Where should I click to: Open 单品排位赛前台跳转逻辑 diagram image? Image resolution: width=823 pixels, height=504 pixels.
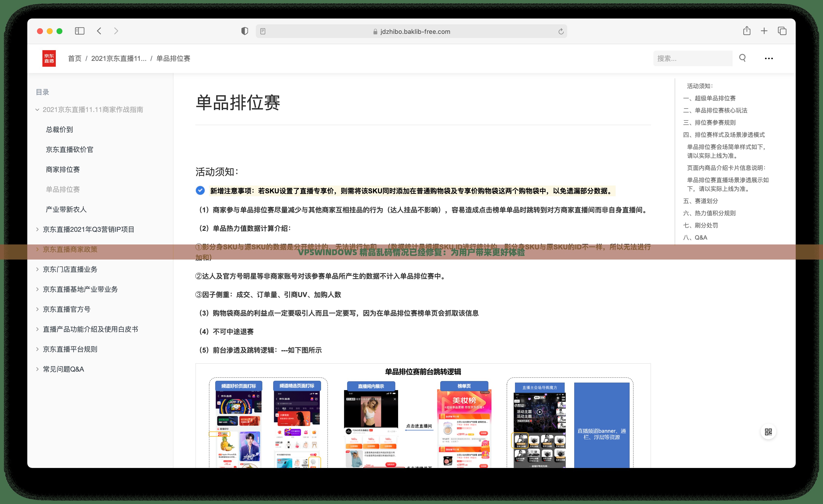pyautogui.click(x=423, y=416)
